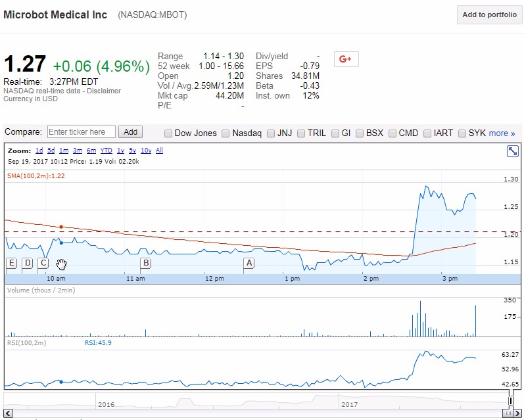
Task: Click the right scroll arrow below chart
Action: 517,413
